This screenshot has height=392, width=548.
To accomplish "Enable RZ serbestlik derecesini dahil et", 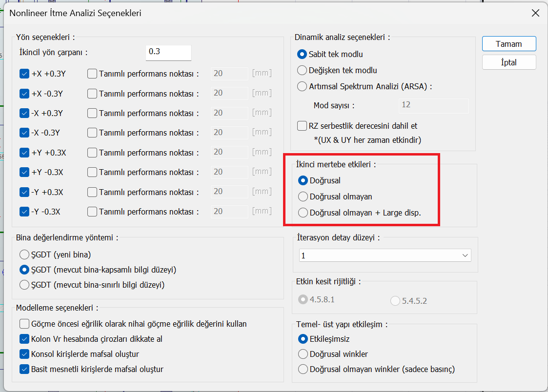I will point(302,126).
